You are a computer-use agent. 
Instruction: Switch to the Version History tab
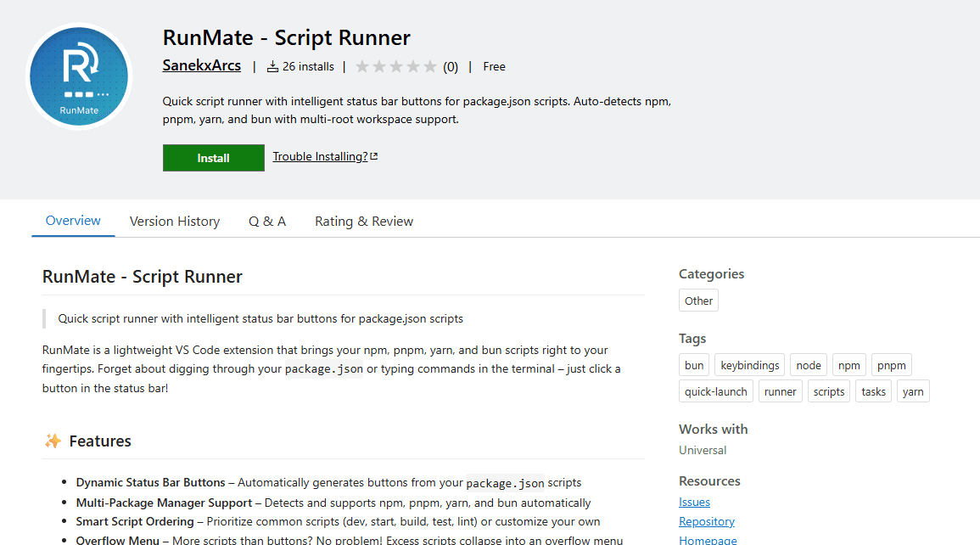click(x=175, y=222)
